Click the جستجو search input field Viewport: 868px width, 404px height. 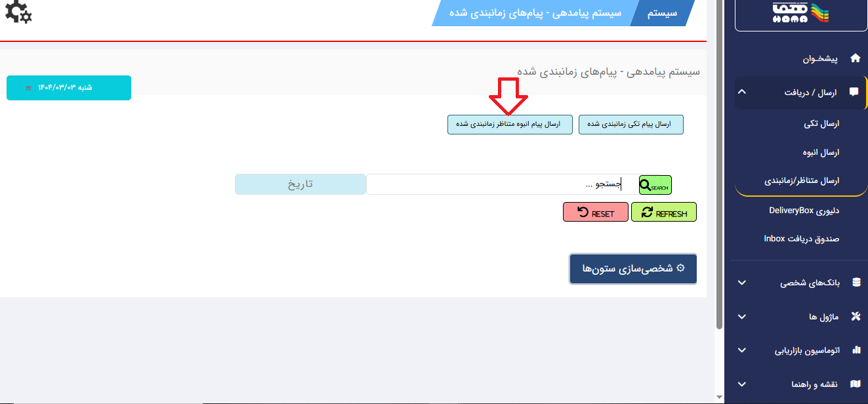click(499, 184)
